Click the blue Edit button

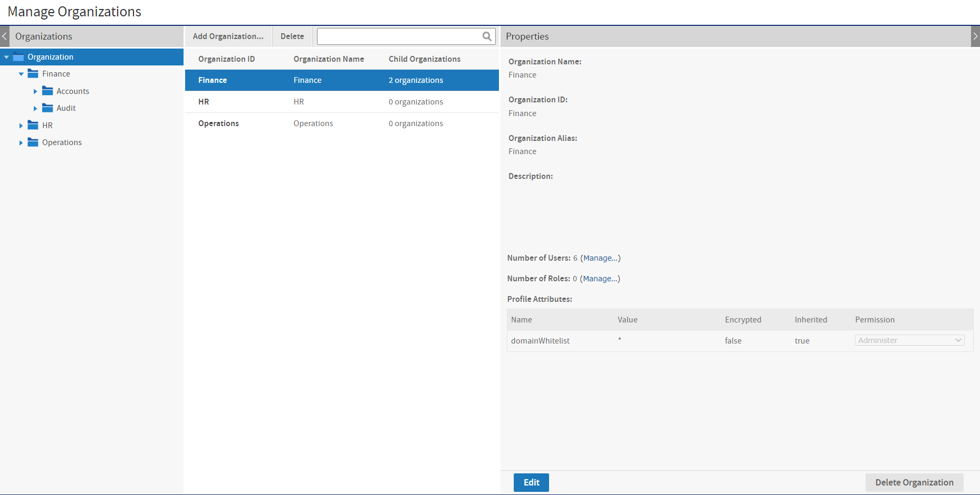click(531, 482)
